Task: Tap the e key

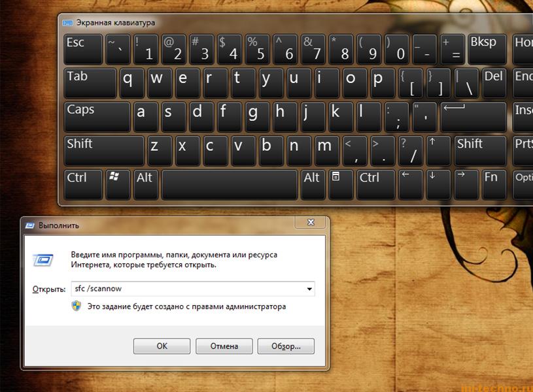Action: [x=188, y=83]
